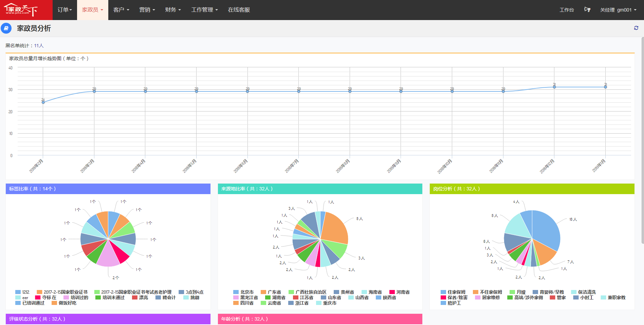Toggle 浙江省 legend entry
Viewport: 644px width, 325px height.
tap(298, 303)
